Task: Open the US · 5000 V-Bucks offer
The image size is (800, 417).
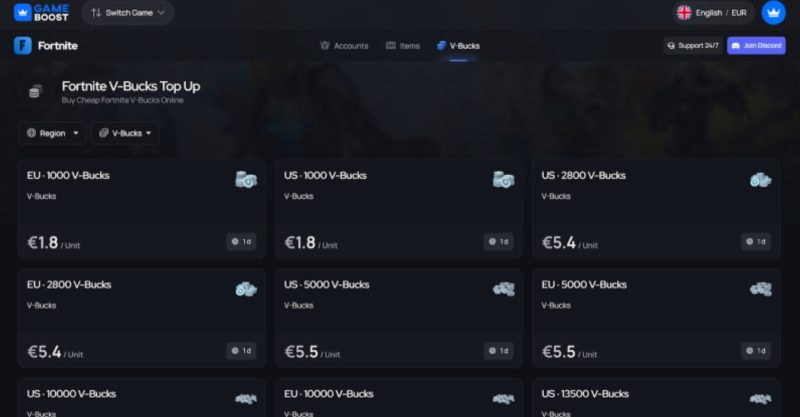Action: [398, 318]
